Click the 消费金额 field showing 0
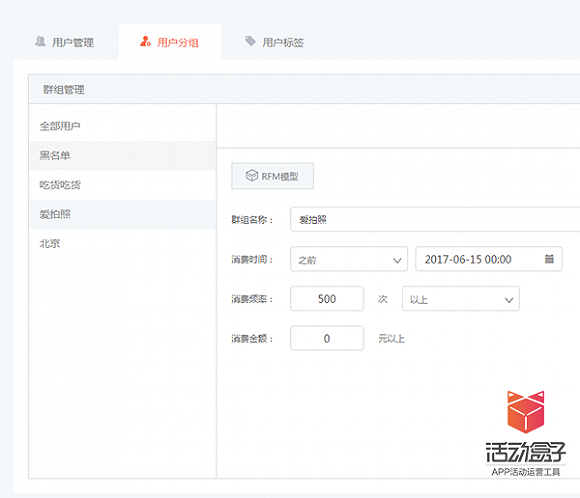This screenshot has height=498, width=580. pyautogui.click(x=327, y=338)
